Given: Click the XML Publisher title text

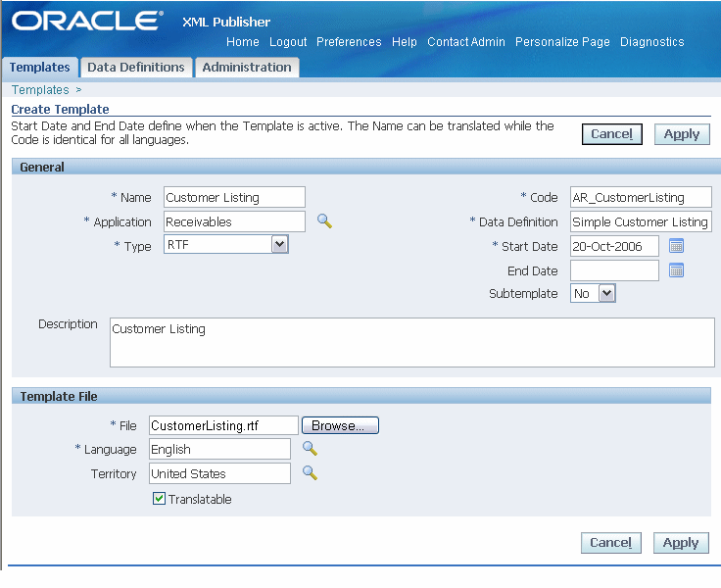Looking at the screenshot, I should click(226, 22).
